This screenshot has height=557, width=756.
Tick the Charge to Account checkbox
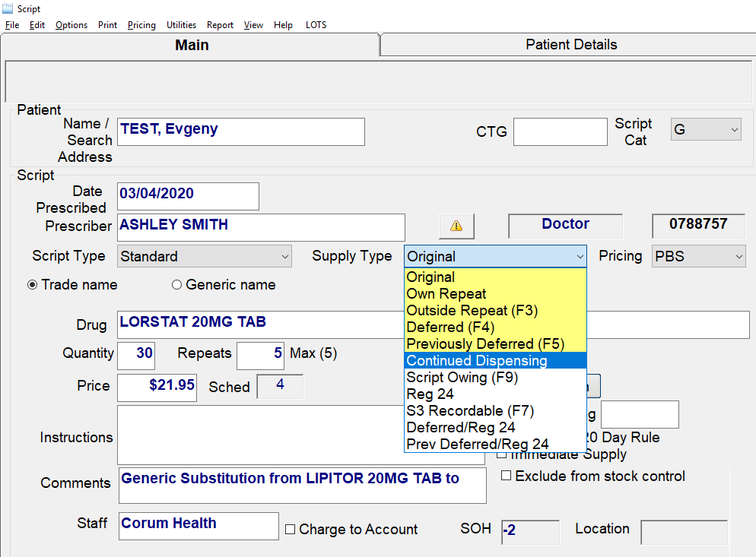(290, 530)
